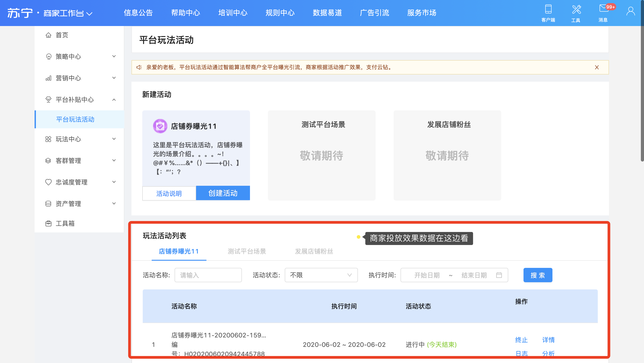Close the yellow notice banner

click(x=596, y=67)
